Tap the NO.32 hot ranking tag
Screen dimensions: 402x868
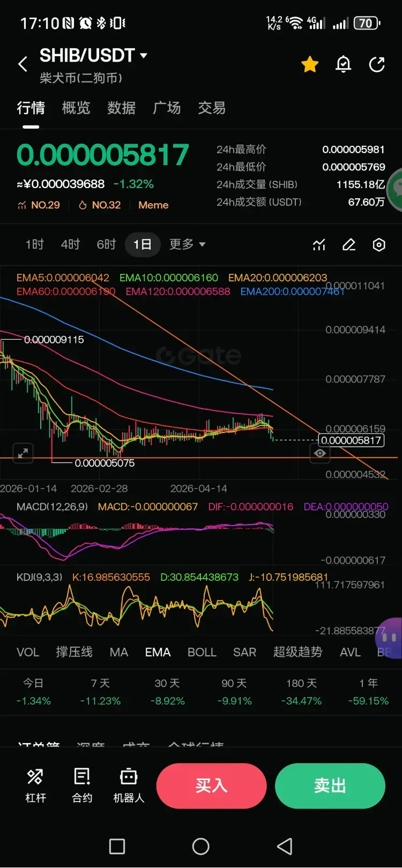[100, 205]
